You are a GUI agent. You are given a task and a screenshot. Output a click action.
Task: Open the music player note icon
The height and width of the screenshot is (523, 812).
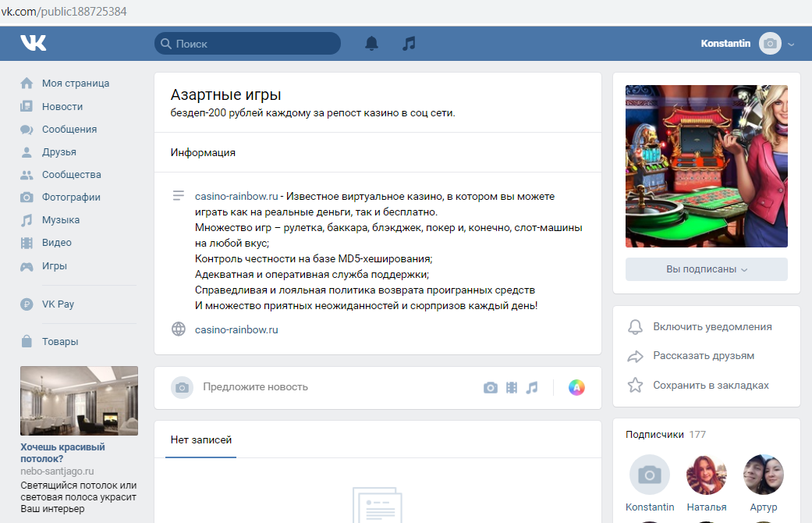(409, 44)
